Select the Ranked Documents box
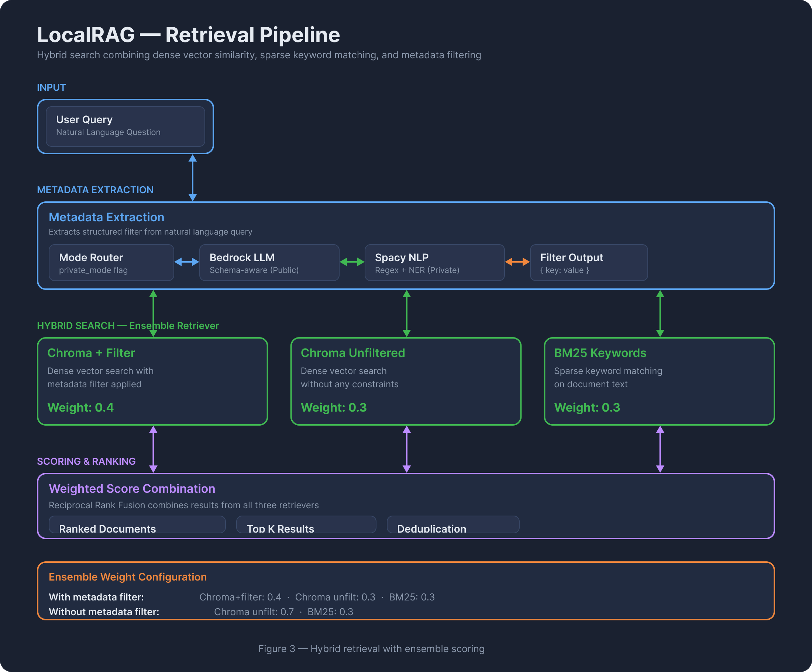The image size is (812, 672). point(137,524)
